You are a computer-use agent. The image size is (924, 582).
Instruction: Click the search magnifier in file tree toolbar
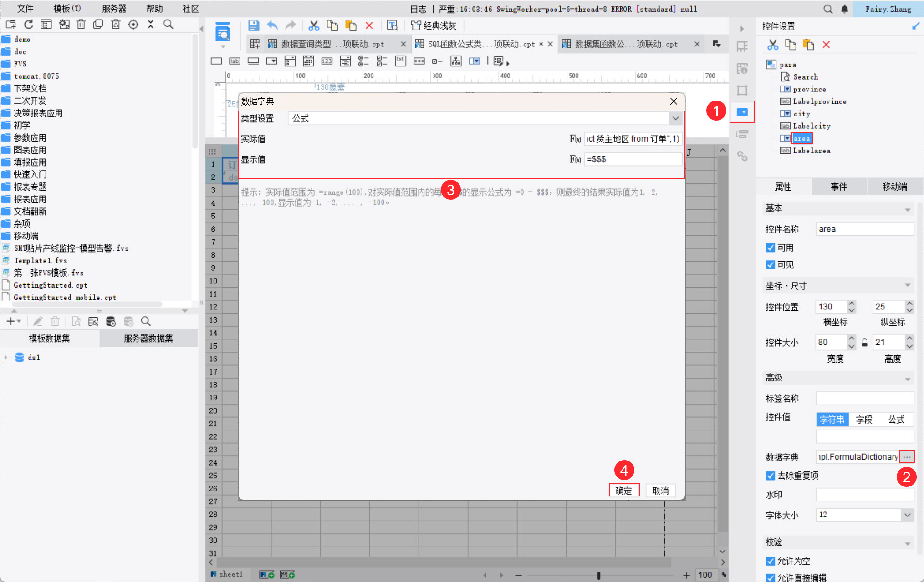(x=168, y=25)
